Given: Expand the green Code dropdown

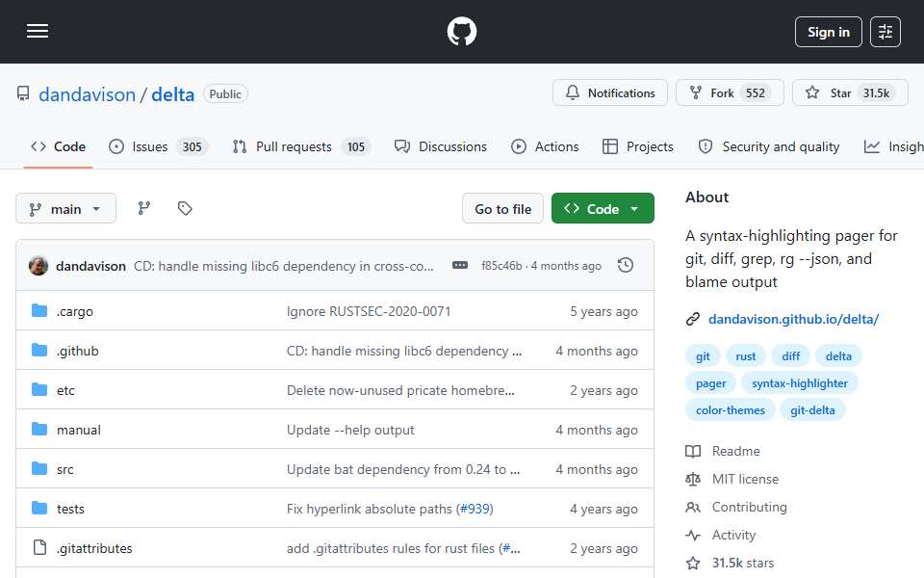Looking at the screenshot, I should point(603,209).
